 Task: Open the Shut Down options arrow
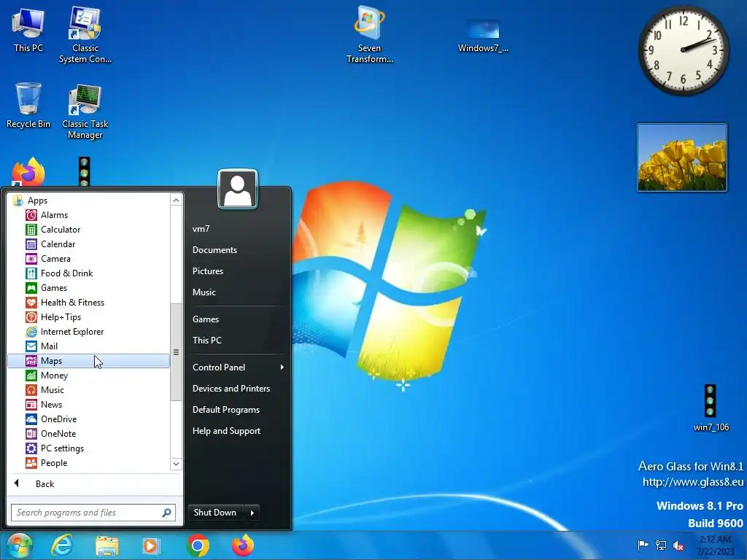(252, 513)
